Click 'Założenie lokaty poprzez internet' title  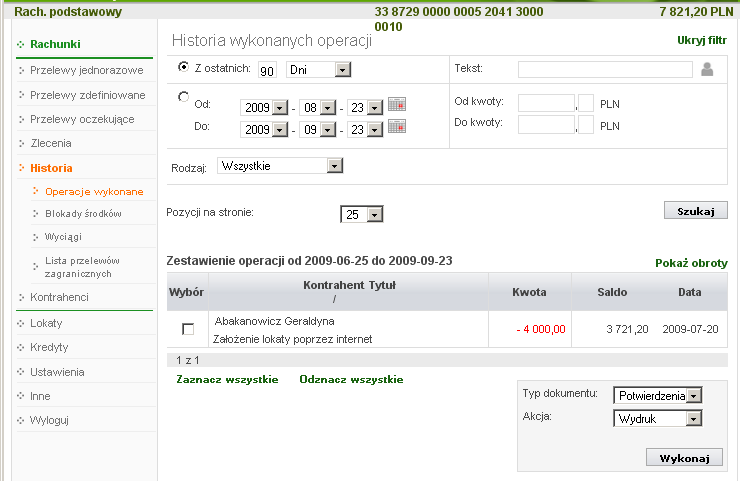[292, 339]
